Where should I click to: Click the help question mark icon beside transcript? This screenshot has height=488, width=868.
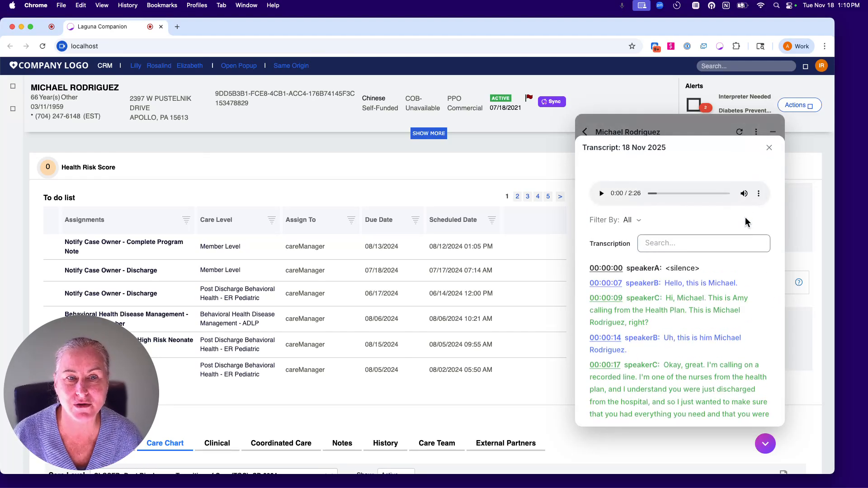(x=799, y=282)
